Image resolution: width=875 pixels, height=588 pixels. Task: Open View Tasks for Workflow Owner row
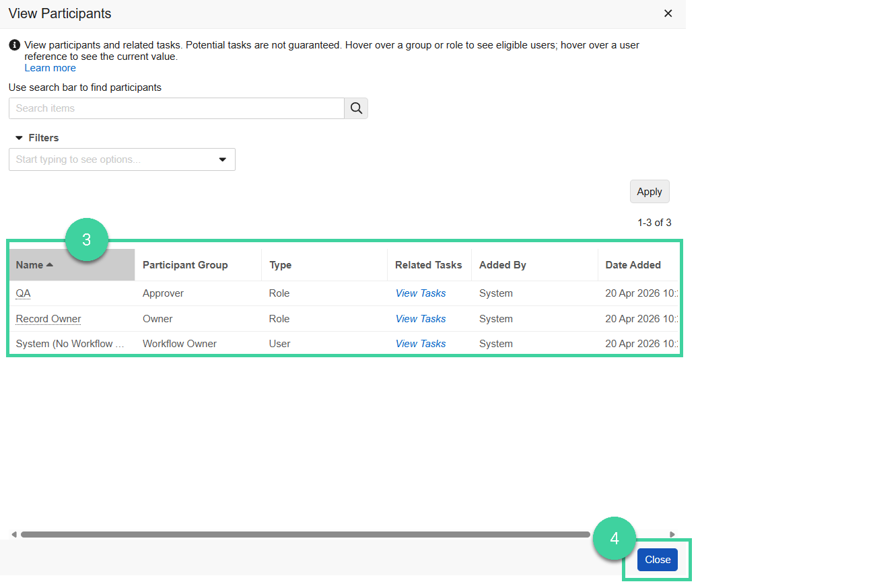click(x=421, y=344)
